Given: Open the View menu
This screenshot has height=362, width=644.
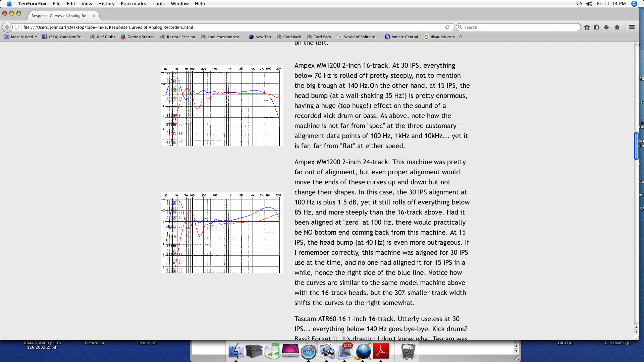Looking at the screenshot, I should (87, 4).
